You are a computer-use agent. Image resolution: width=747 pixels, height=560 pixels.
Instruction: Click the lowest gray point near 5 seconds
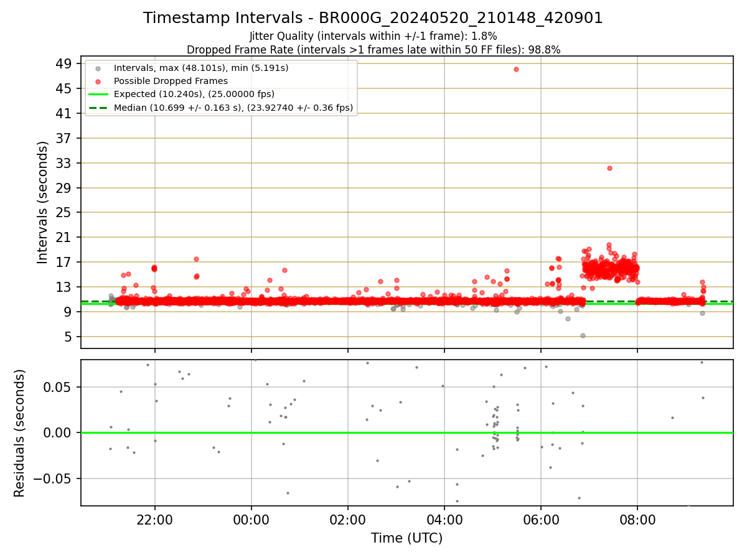[583, 335]
